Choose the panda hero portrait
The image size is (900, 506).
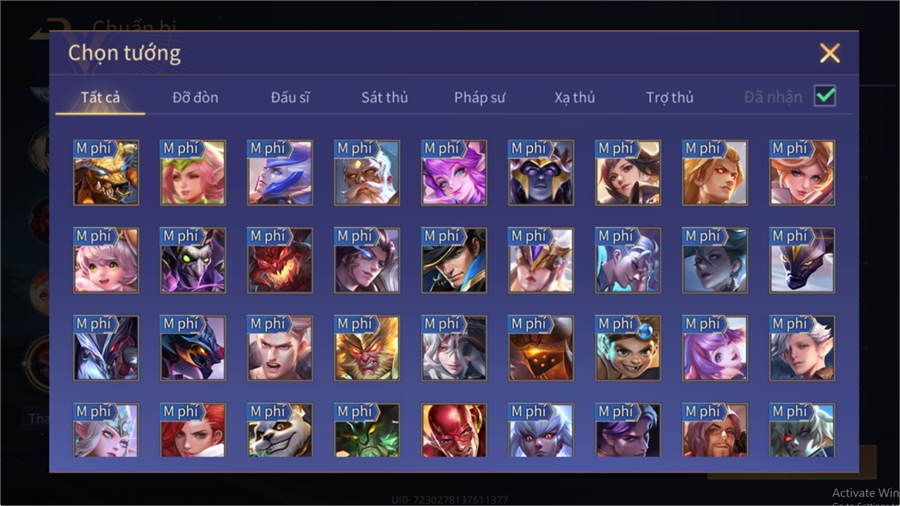pos(280,430)
